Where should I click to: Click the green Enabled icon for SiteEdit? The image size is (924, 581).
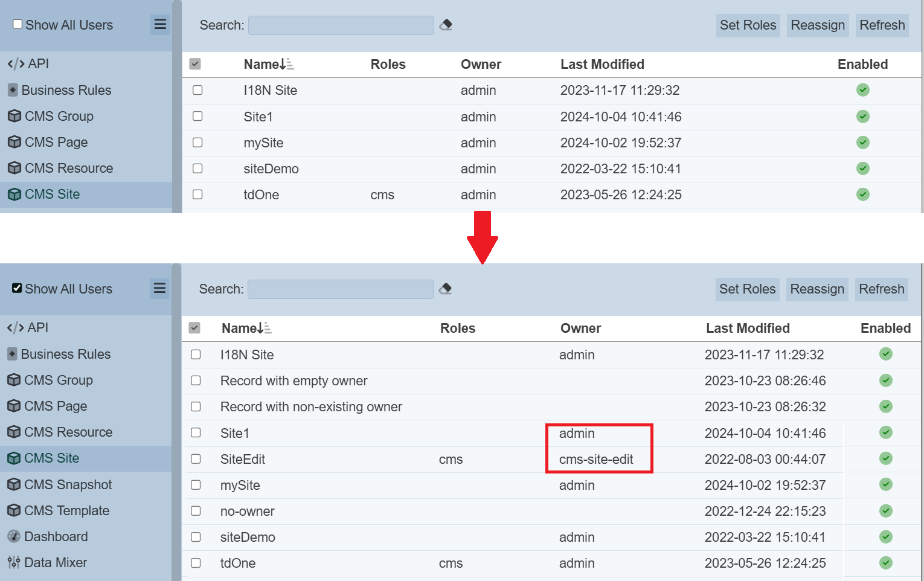point(885,458)
